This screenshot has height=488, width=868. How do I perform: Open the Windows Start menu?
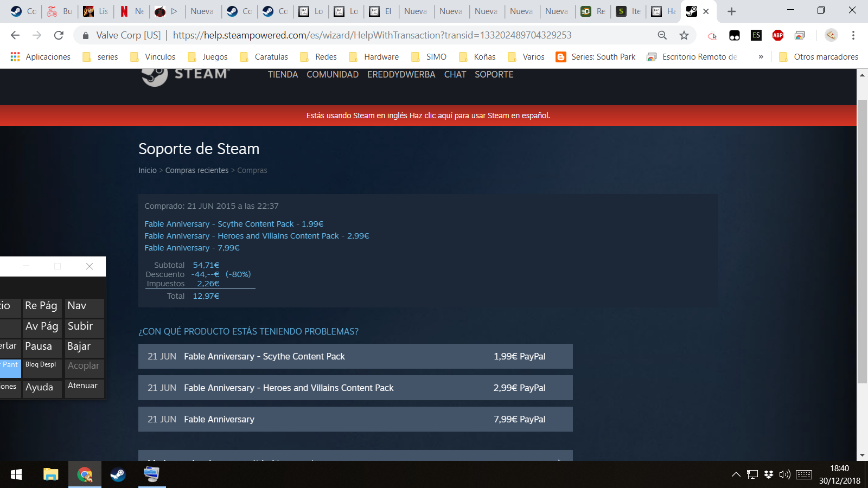point(16,474)
